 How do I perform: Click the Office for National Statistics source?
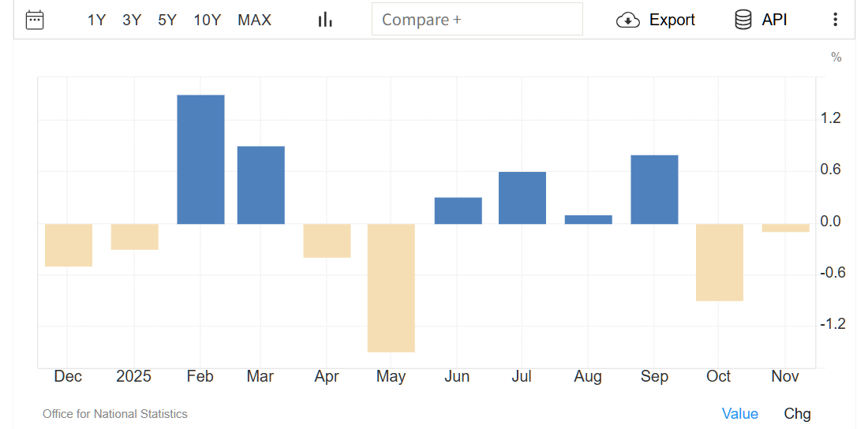115,413
